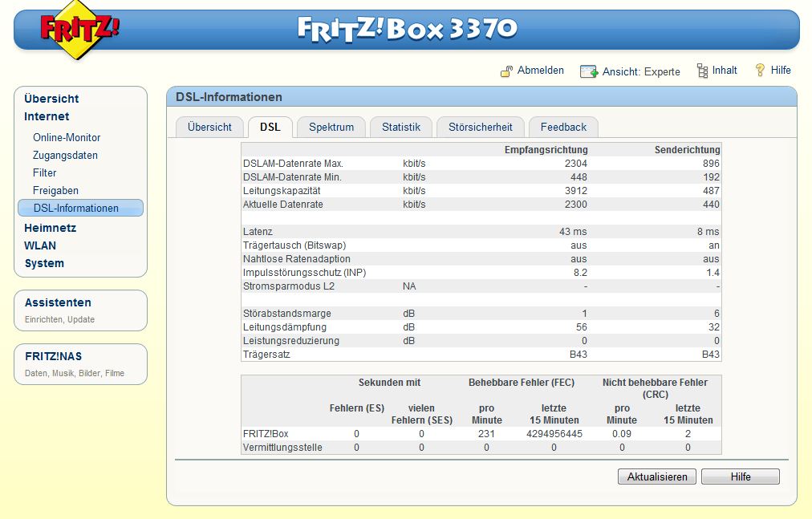Click the Sekunden mit column header
The height and width of the screenshot is (519, 812).
click(389, 383)
